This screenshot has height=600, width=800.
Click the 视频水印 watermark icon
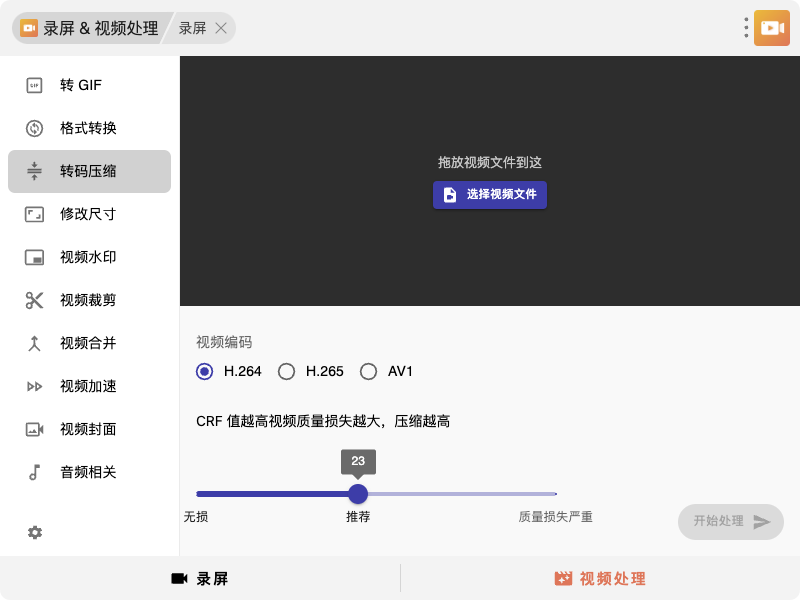click(34, 257)
